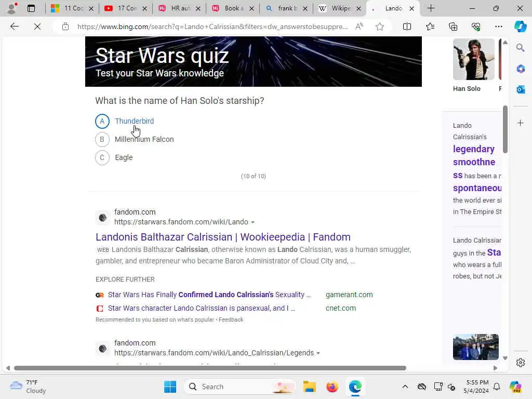Click the browser back arrow
The image size is (532, 399).
tap(14, 26)
